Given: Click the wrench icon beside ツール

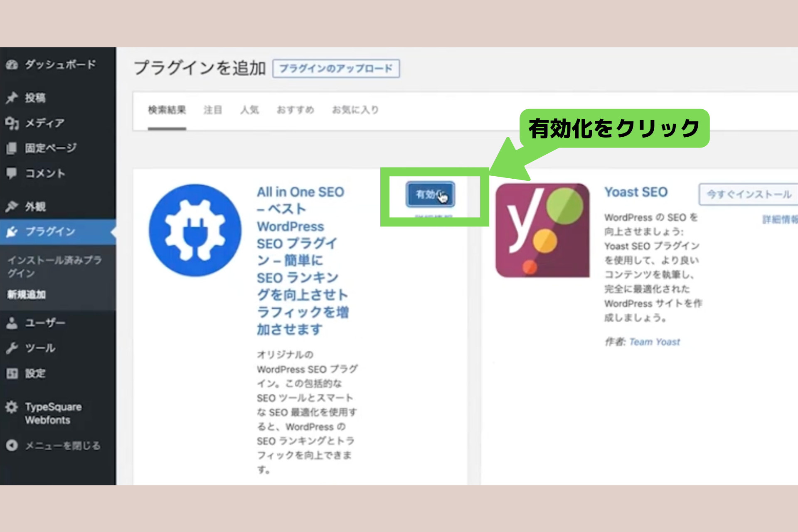Looking at the screenshot, I should [x=12, y=348].
